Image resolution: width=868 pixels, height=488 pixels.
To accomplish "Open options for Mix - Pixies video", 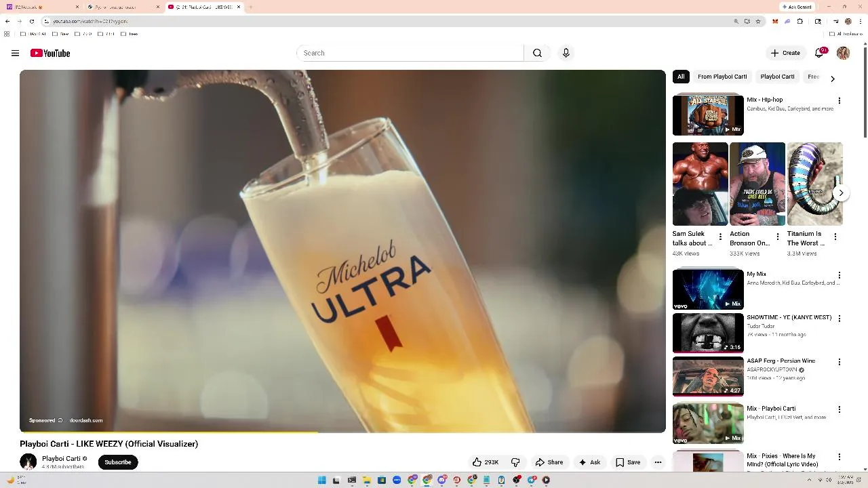I will click(840, 457).
